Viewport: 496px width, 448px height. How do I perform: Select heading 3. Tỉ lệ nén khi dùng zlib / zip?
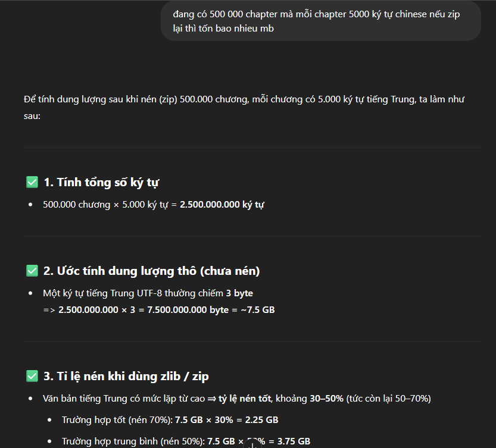[126, 376]
